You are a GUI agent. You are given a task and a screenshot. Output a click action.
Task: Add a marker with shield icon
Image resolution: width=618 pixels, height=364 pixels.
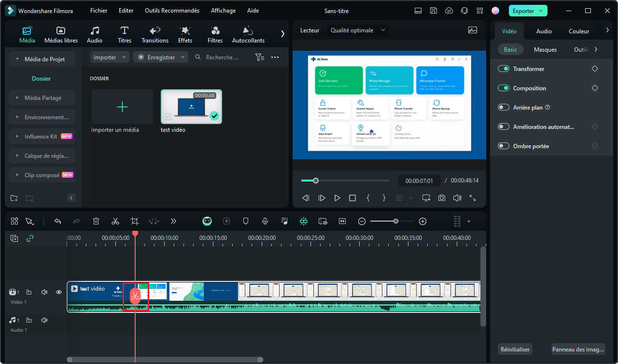pyautogui.click(x=246, y=221)
